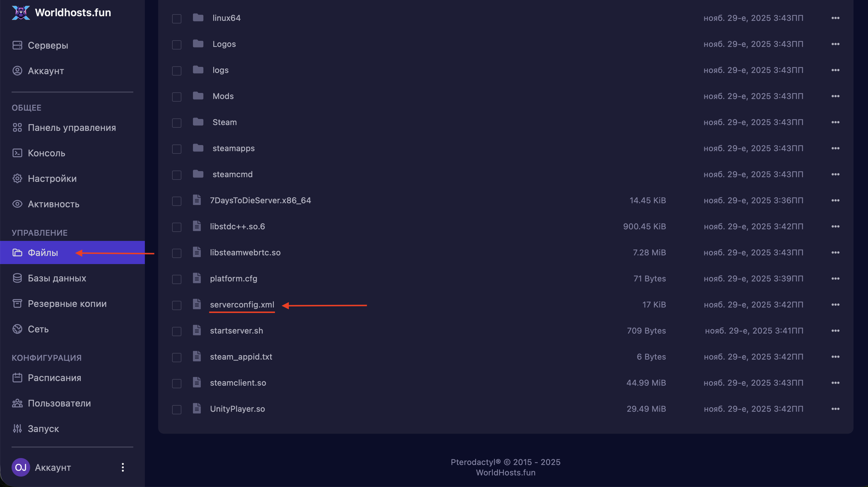Viewport: 868px width, 487px height.
Task: Open the Пользователи page
Action: pos(59,403)
